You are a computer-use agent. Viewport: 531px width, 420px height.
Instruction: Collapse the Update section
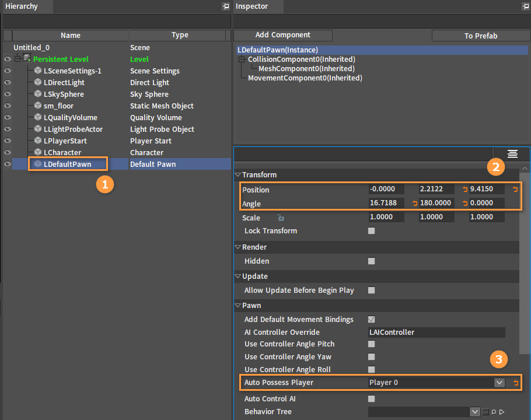pos(237,276)
